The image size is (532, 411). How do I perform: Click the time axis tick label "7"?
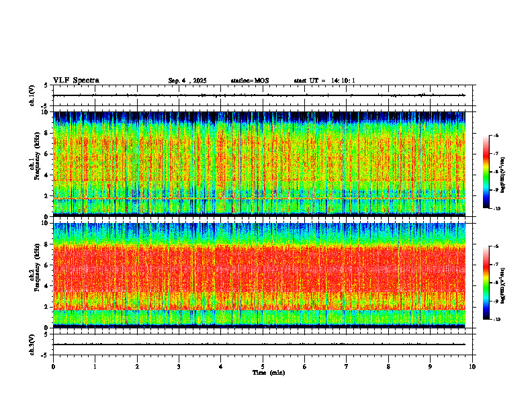pyautogui.click(x=347, y=367)
